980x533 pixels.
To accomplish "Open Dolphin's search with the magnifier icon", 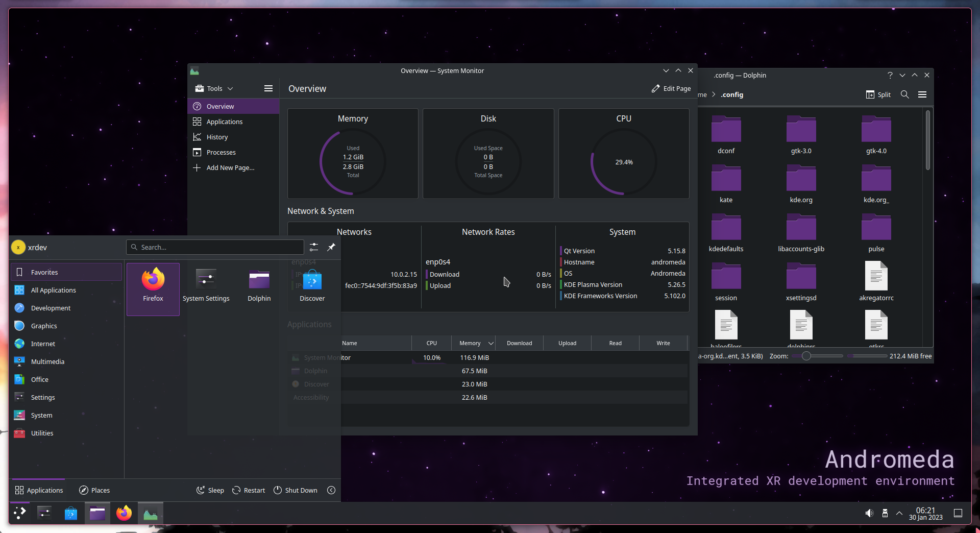I will 904,94.
